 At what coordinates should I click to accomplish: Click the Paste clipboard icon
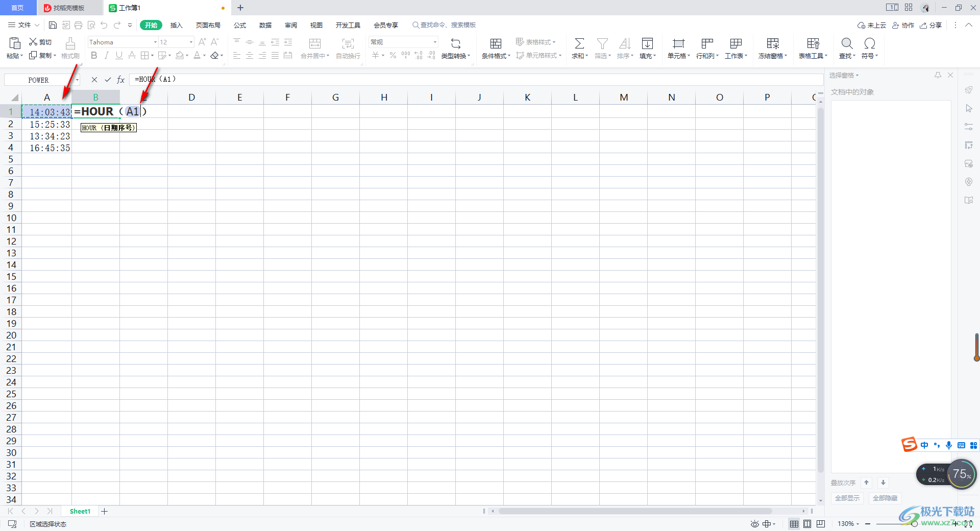point(15,43)
